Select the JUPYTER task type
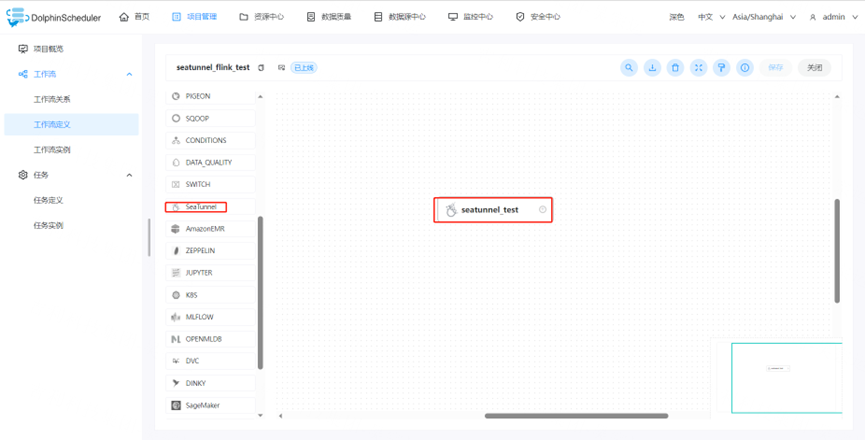The image size is (865, 440). click(210, 273)
